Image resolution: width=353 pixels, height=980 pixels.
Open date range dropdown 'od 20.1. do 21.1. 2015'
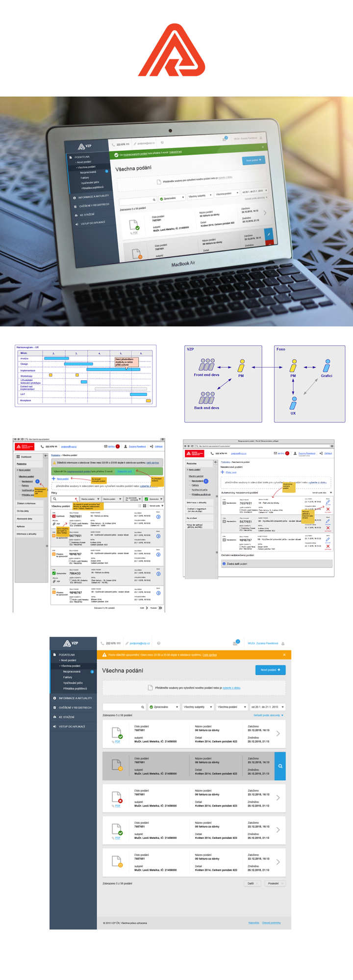point(267,707)
